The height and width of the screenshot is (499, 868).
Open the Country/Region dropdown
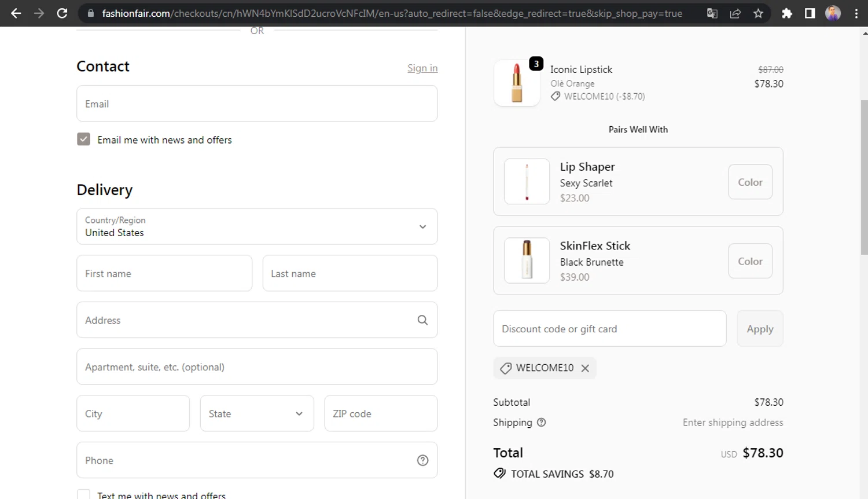[257, 226]
